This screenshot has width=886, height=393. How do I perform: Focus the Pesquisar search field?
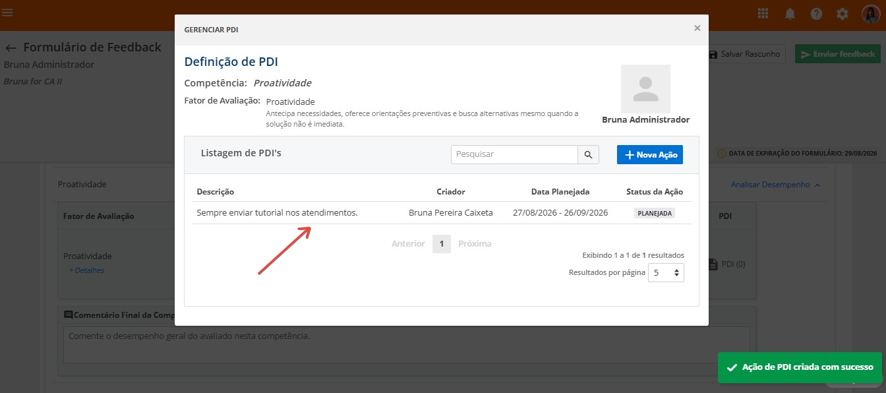(x=514, y=155)
